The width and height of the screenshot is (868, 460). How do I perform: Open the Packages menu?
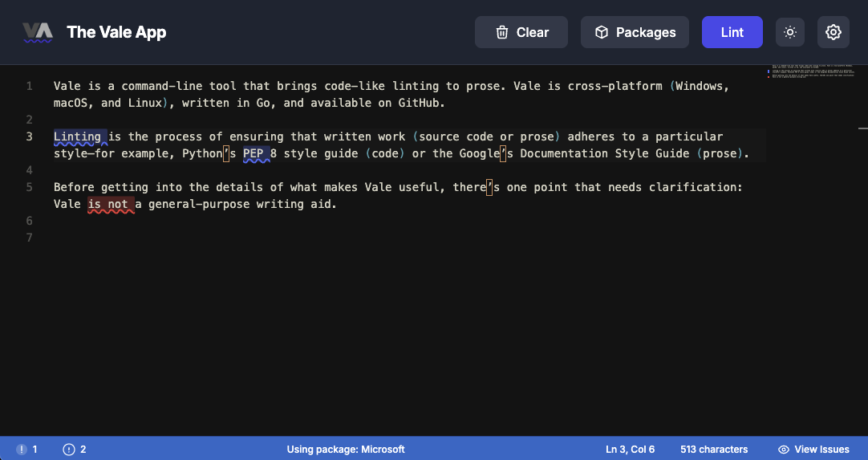tap(635, 32)
